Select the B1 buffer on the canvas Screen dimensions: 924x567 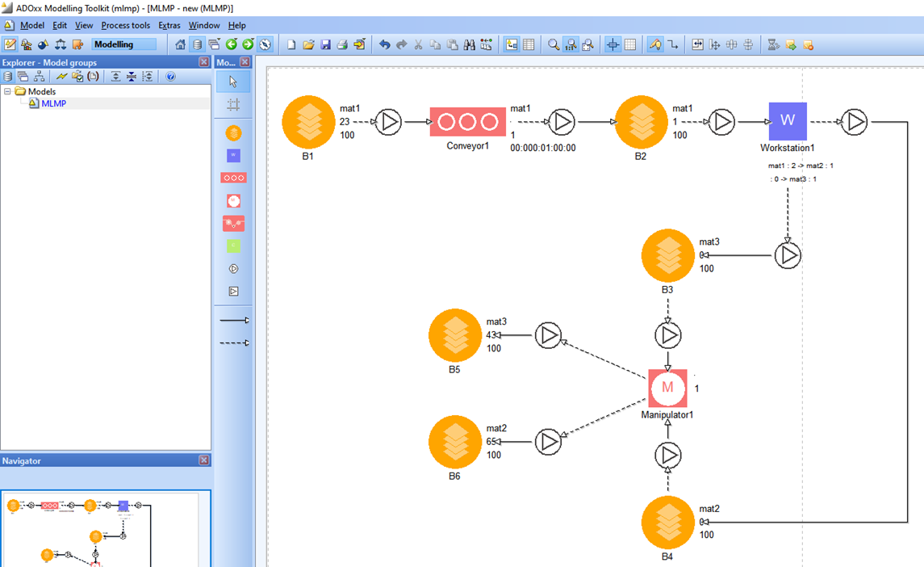[x=308, y=121]
